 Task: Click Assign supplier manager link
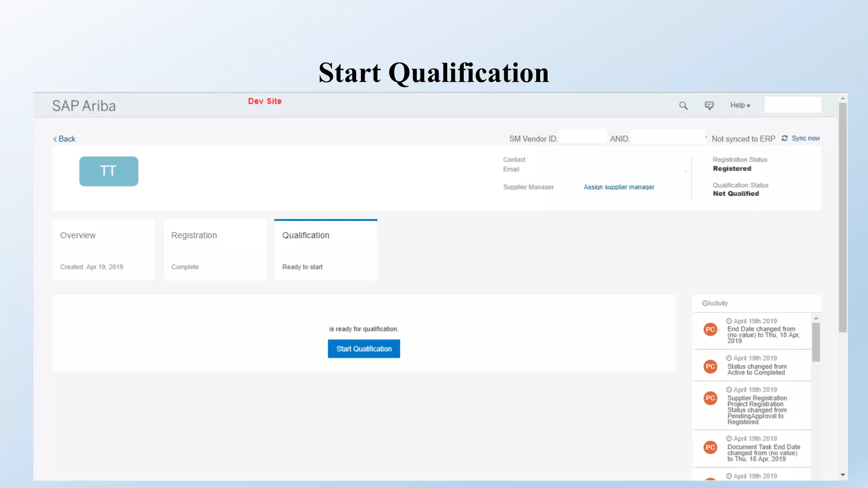619,187
